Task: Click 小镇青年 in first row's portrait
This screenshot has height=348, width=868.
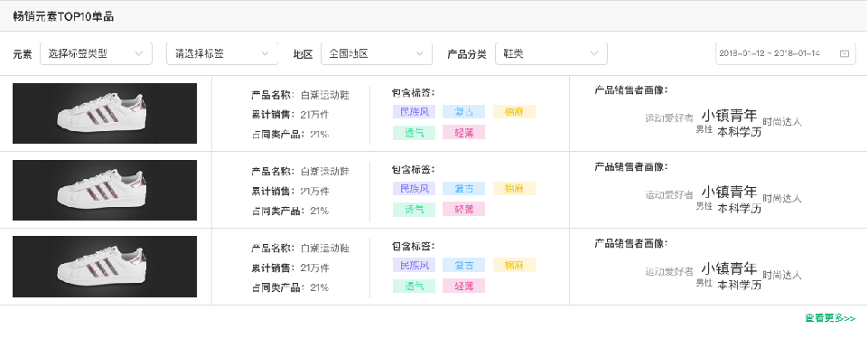Action: (x=729, y=116)
